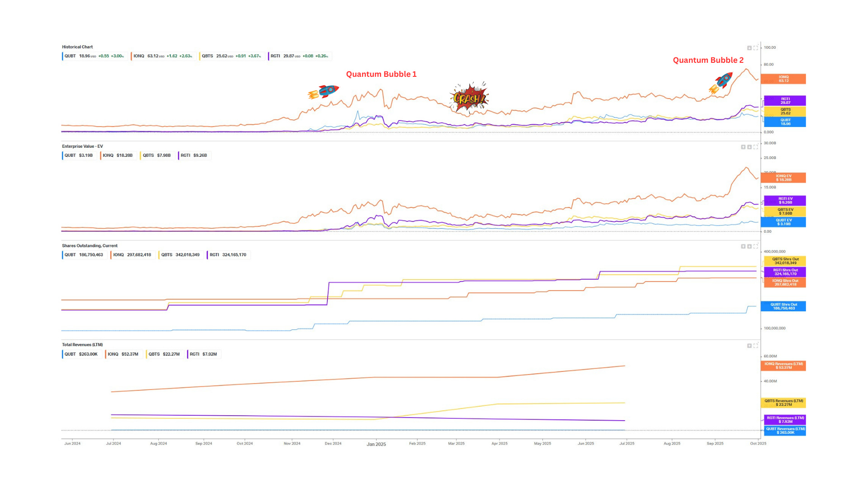The image size is (868, 488).
Task: Move Total Revenues pane up
Action: (x=749, y=346)
